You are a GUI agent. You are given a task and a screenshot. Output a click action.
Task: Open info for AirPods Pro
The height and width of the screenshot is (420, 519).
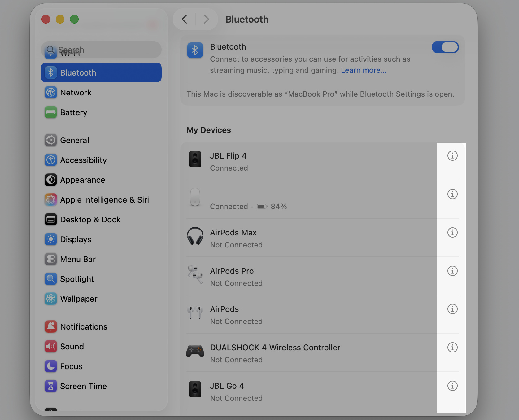click(x=452, y=271)
